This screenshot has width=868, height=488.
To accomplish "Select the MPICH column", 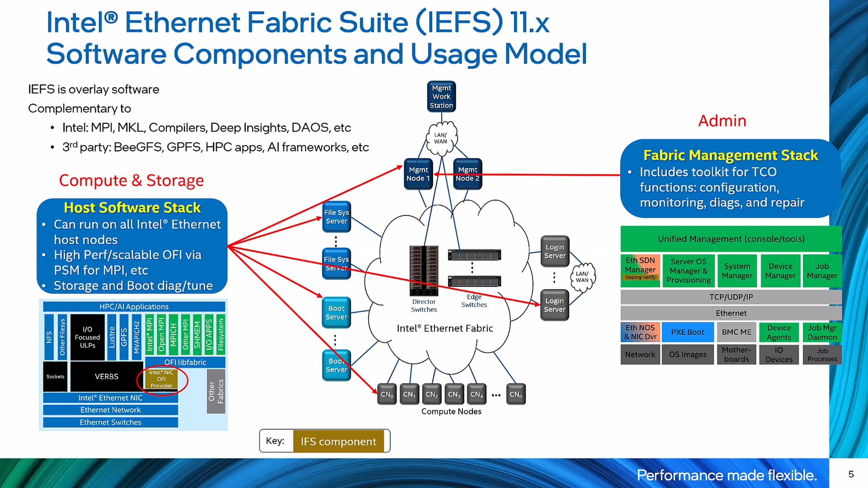I will 173,334.
